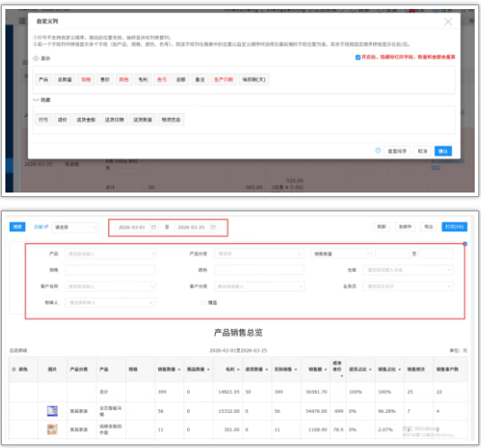Click the sort arrow on the 销售额 column
Image resolution: width=481 pixels, height=448 pixels.
click(x=325, y=370)
